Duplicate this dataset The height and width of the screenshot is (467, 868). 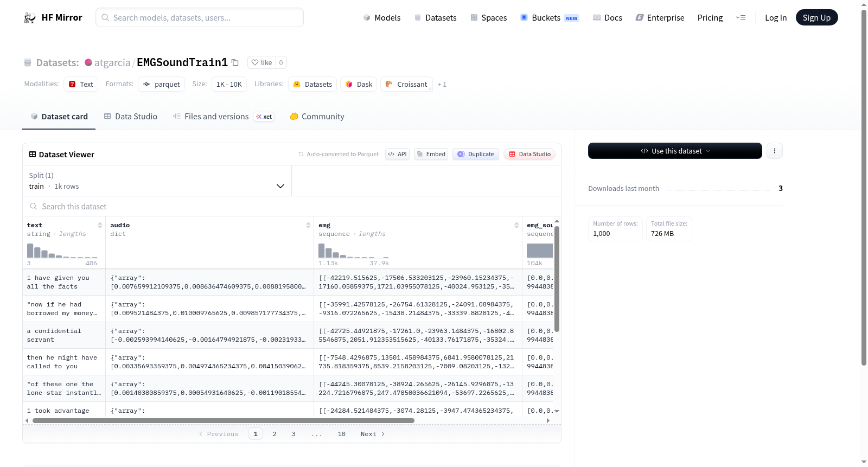point(476,154)
